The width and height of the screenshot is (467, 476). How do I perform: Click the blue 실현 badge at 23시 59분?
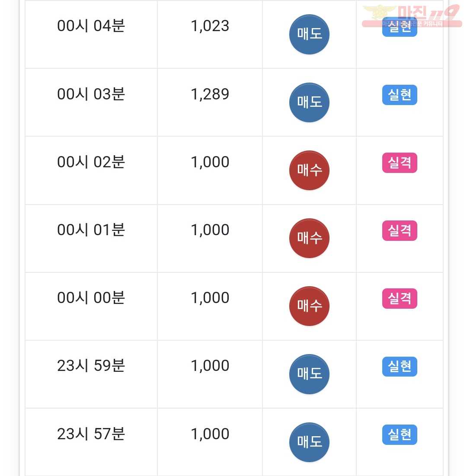coord(400,367)
